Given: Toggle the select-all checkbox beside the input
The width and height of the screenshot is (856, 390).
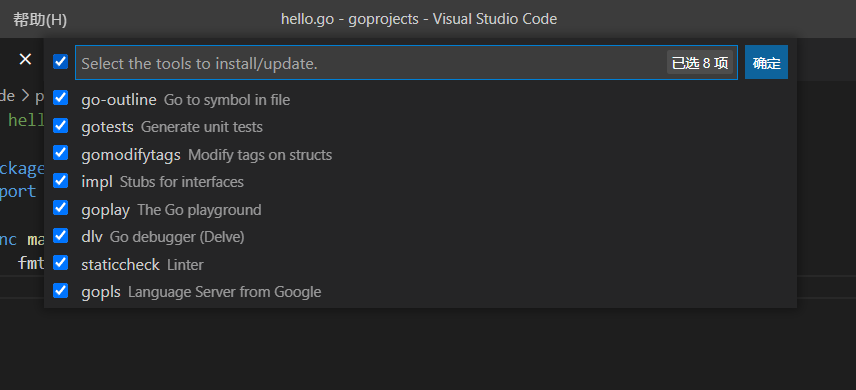Looking at the screenshot, I should point(61,62).
